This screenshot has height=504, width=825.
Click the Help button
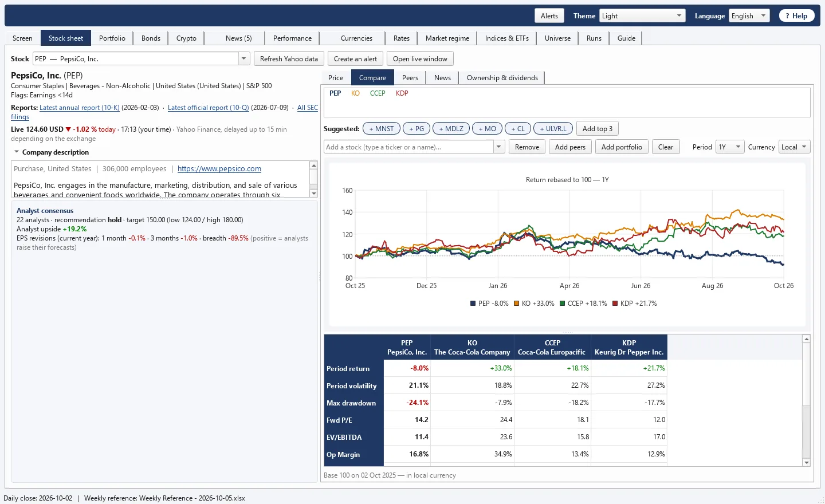797,16
